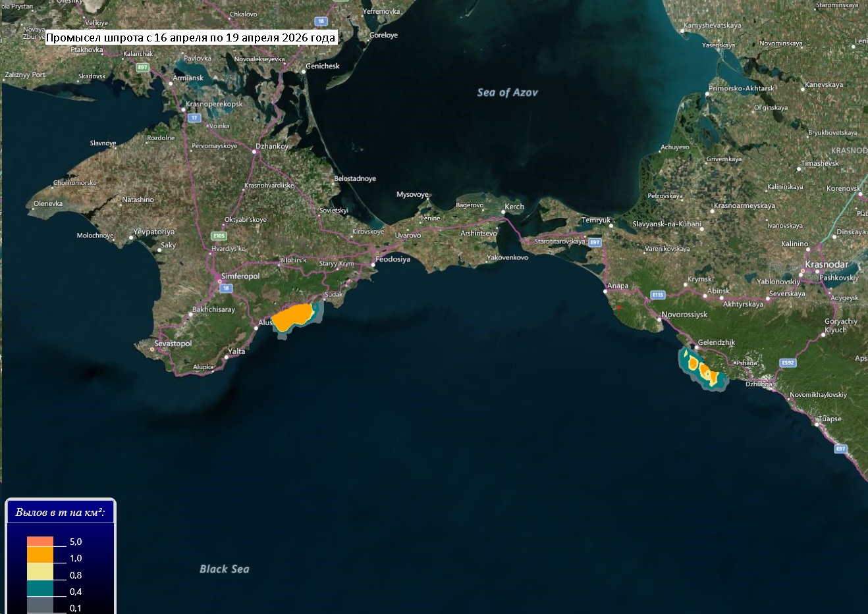Click the route 18 shield below Simferopol
The width and height of the screenshot is (868, 614).
(226, 288)
